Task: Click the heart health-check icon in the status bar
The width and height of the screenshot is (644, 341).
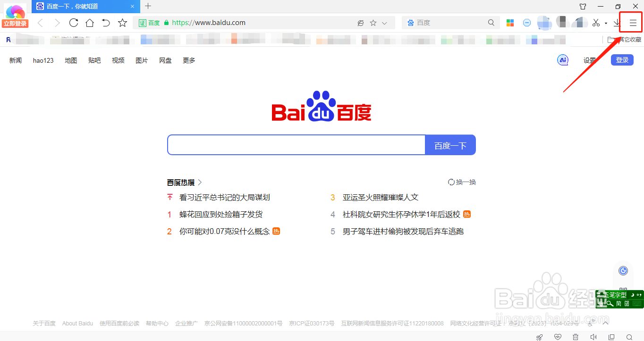Action: 558,337
